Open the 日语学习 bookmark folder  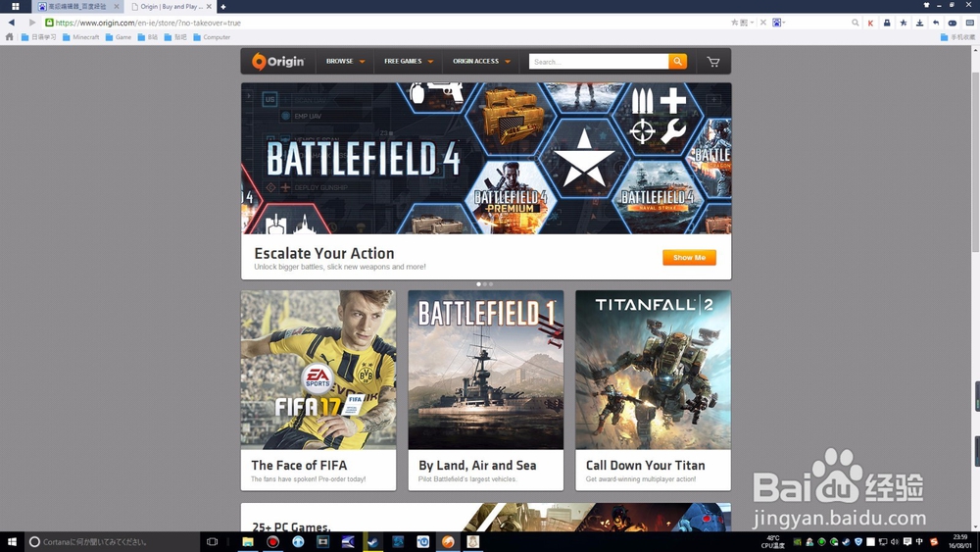click(x=39, y=37)
